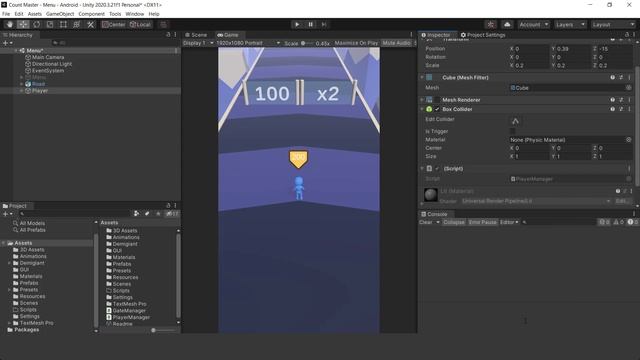Open the Layers dropdown
The height and width of the screenshot is (360, 640).
[x=570, y=24]
